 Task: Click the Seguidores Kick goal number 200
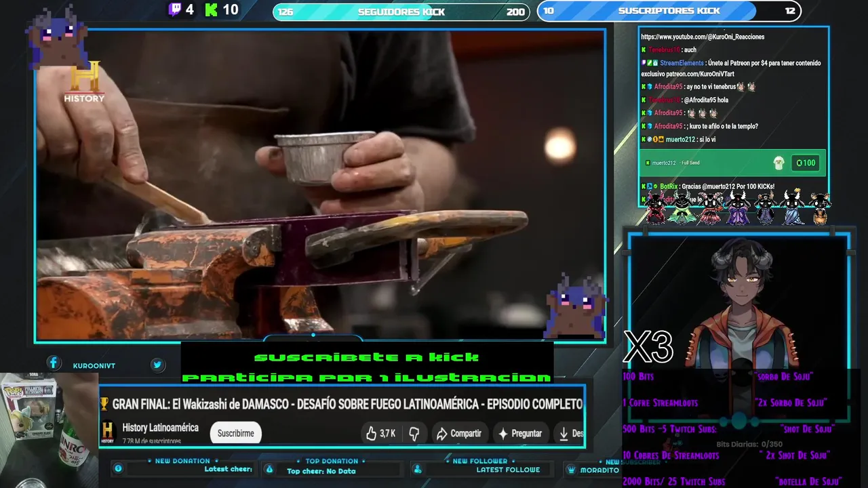(515, 12)
